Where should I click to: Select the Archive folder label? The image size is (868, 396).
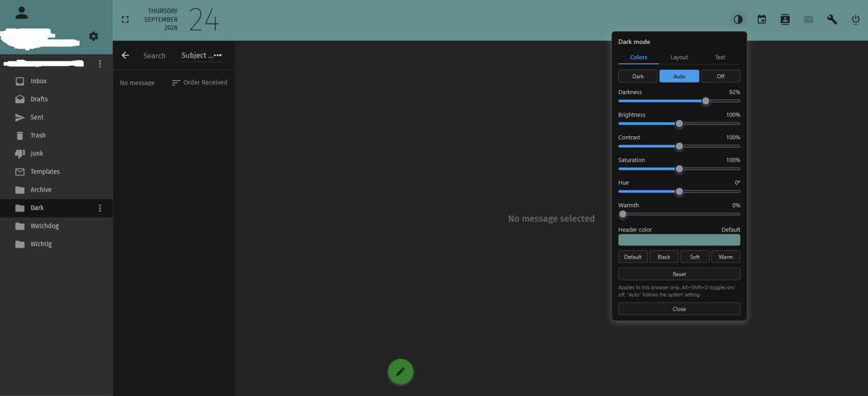[x=41, y=190]
